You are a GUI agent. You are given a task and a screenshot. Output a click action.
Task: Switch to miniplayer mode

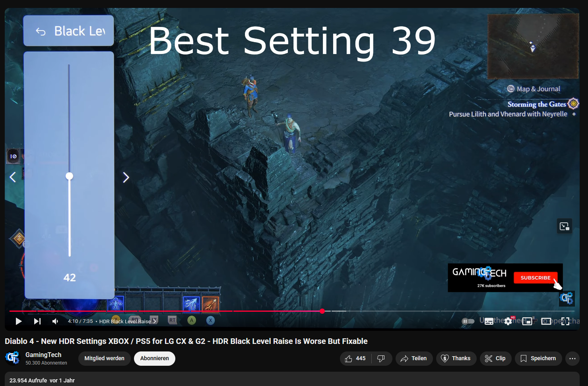pos(527,321)
